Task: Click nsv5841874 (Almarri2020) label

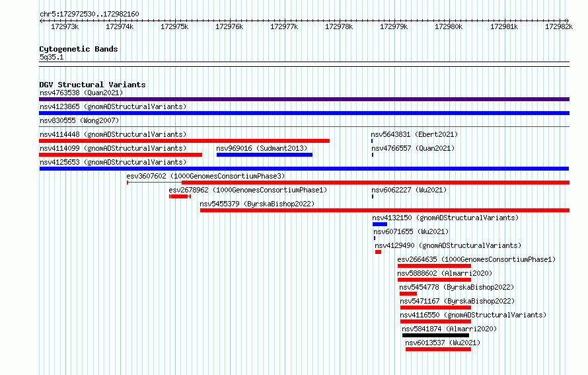Action: tap(449, 329)
